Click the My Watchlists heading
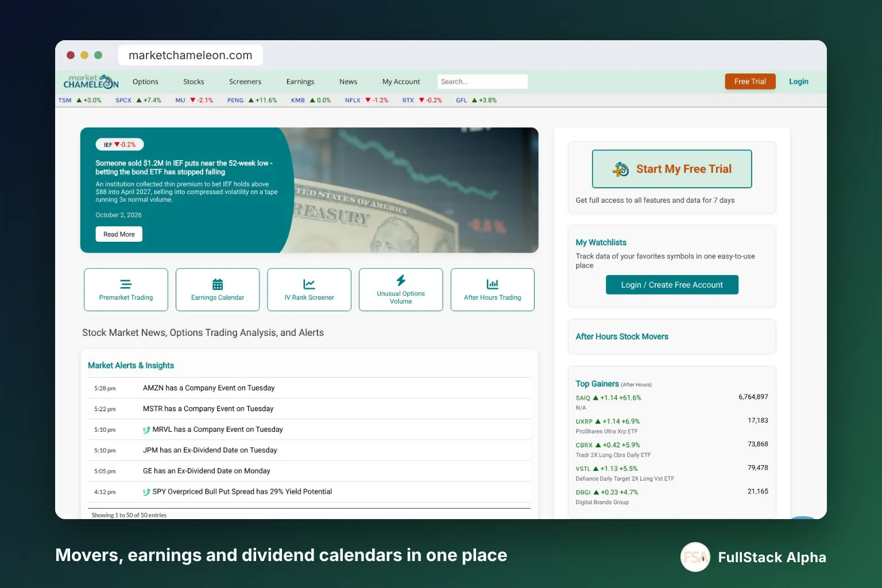 point(601,242)
